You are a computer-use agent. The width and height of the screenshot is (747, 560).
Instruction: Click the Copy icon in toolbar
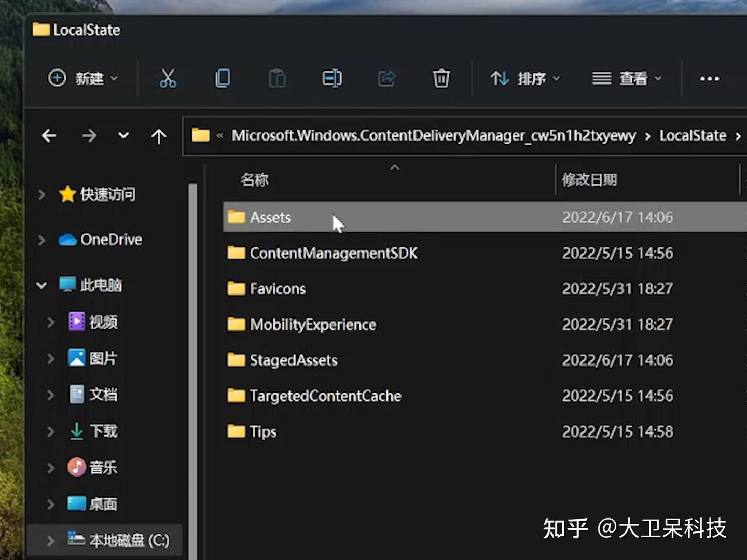223,78
